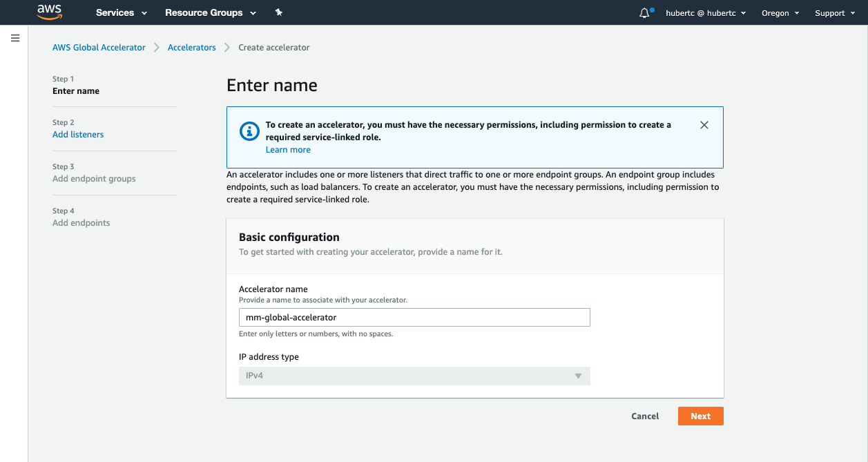Click the Basic configuration heading
868x462 pixels.
[x=289, y=237]
